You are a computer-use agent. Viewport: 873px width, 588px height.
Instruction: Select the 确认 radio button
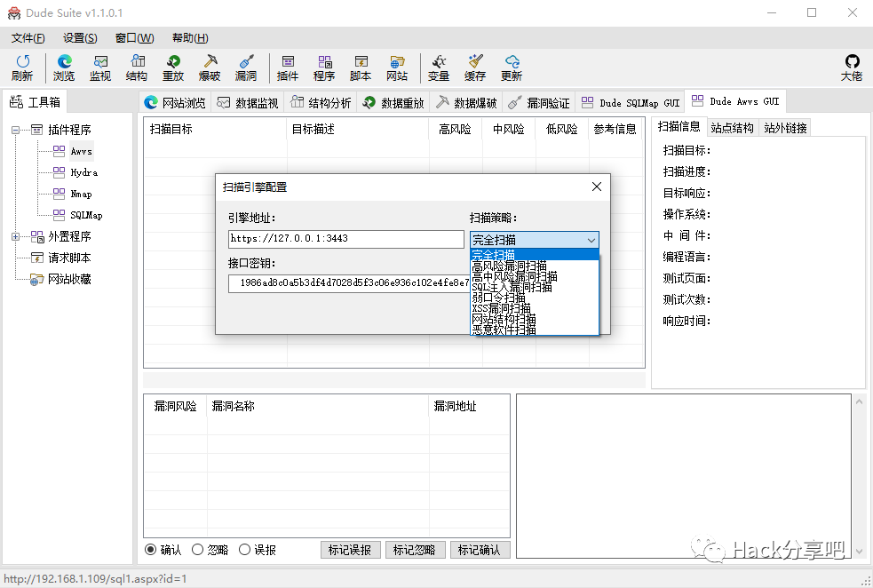tap(150, 550)
